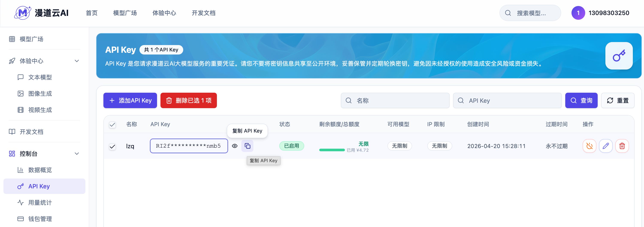
Task: Click the 添加API Key button
Action: 130,100
